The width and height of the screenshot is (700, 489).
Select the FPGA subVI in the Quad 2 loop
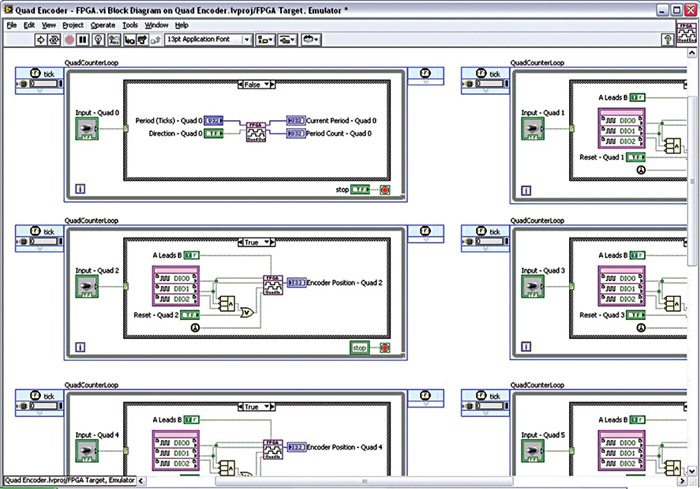click(x=273, y=284)
